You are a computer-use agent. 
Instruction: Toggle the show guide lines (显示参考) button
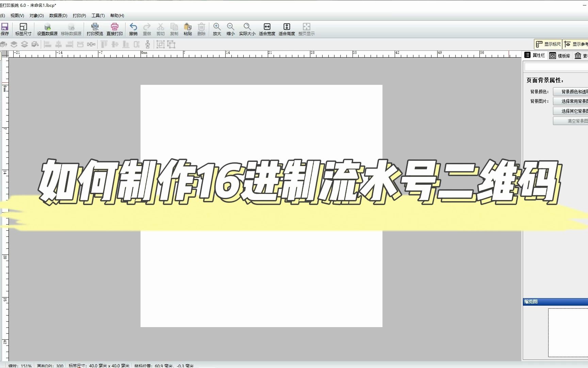tap(575, 44)
